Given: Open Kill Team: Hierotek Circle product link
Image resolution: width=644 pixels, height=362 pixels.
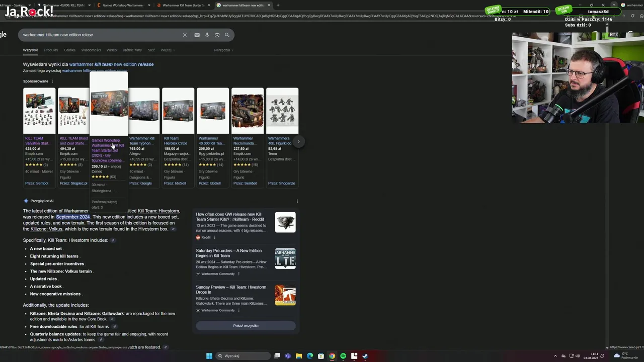Looking at the screenshot, I should point(176,141).
